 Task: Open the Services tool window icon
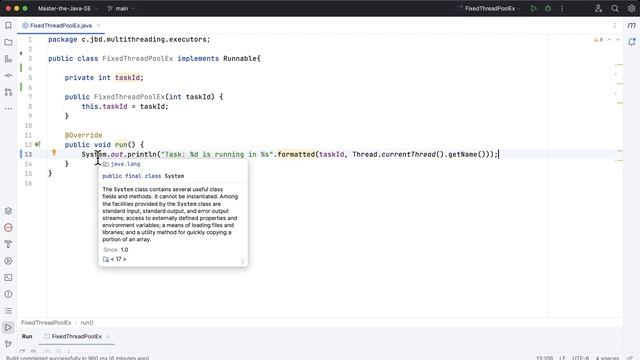(x=8, y=211)
